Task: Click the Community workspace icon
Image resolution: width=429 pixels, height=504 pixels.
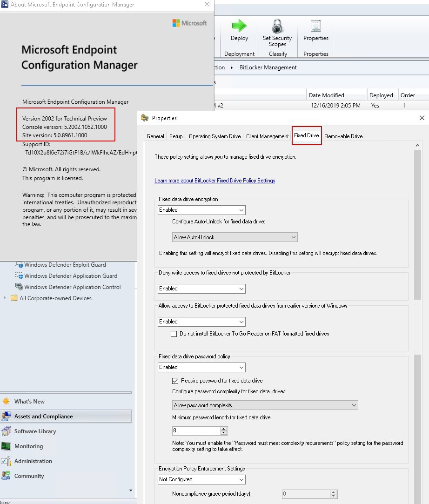Action: point(6,476)
